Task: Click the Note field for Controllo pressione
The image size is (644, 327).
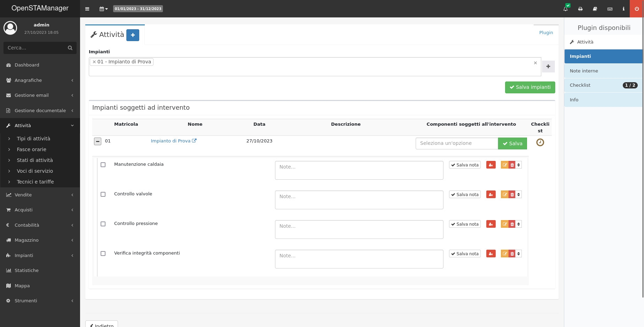Action: tap(359, 229)
